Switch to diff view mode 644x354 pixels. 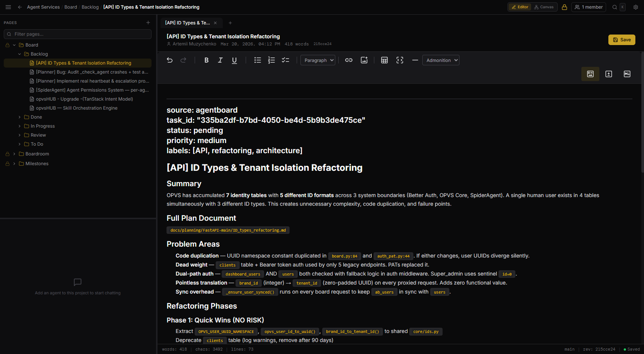pyautogui.click(x=609, y=74)
